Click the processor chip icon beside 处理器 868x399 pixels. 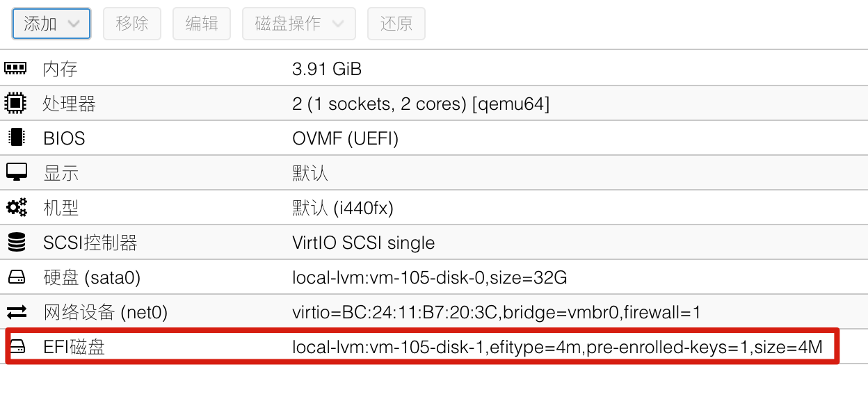tap(15, 103)
